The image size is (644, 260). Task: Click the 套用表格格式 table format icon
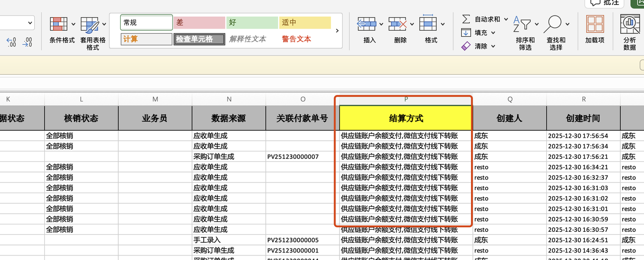90,25
